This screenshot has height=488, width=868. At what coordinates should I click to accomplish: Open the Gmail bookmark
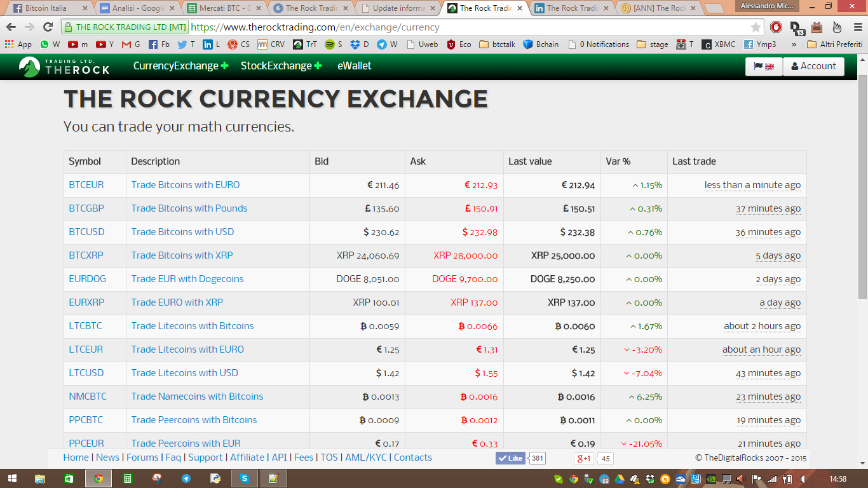131,44
